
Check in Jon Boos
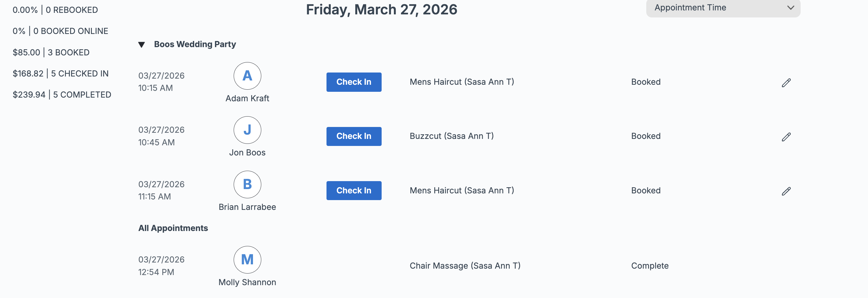click(x=354, y=136)
